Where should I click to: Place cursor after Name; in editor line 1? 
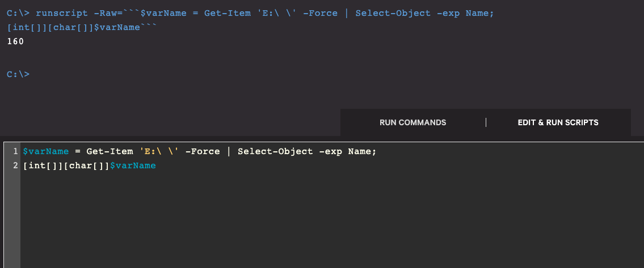(377, 152)
